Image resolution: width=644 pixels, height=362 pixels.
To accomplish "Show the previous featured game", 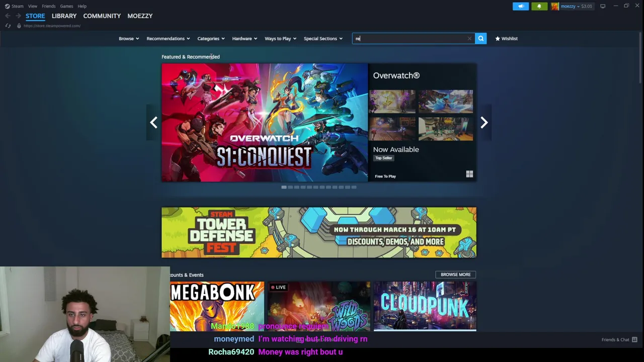I will 153,122.
